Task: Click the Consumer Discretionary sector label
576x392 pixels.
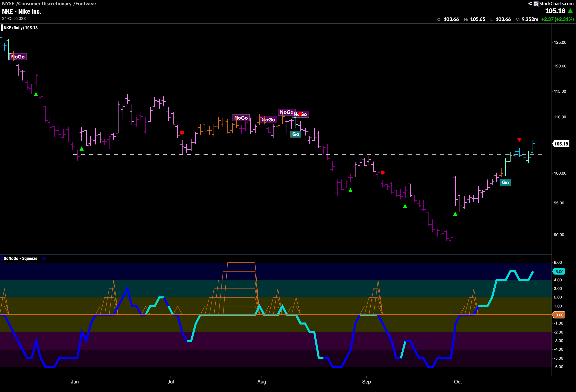Action: [x=45, y=3]
